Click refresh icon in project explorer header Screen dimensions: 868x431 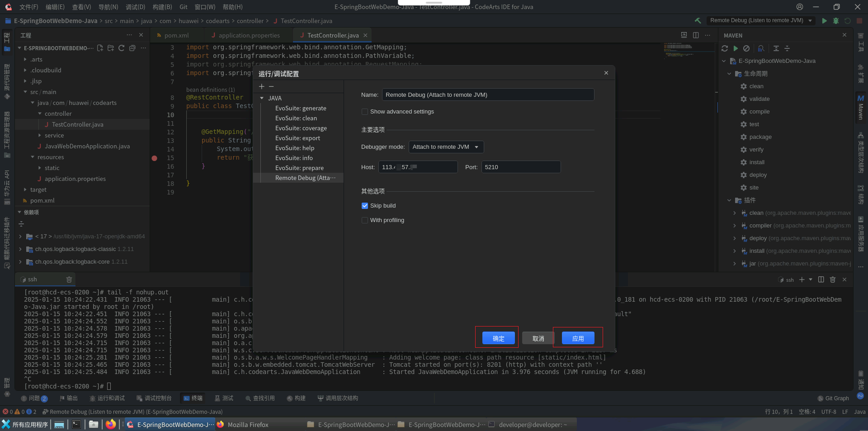click(121, 48)
